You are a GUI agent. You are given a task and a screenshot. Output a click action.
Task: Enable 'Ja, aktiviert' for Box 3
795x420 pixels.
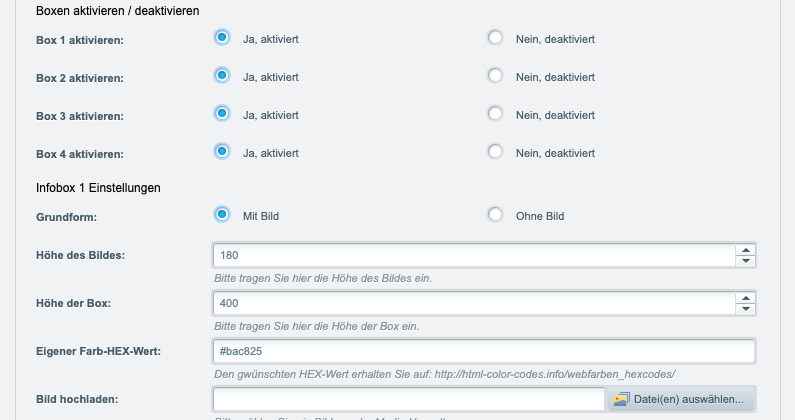pyautogui.click(x=222, y=114)
